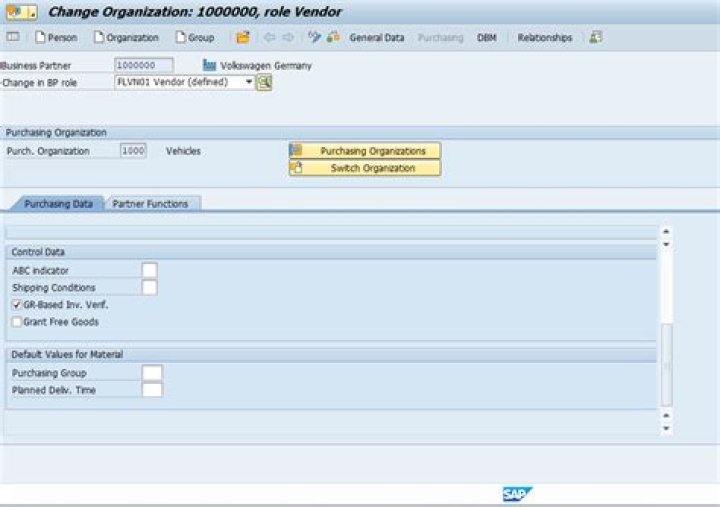Enable the Grant Free Goods checkbox
Viewport: 720px width, 507px height.
point(17,322)
